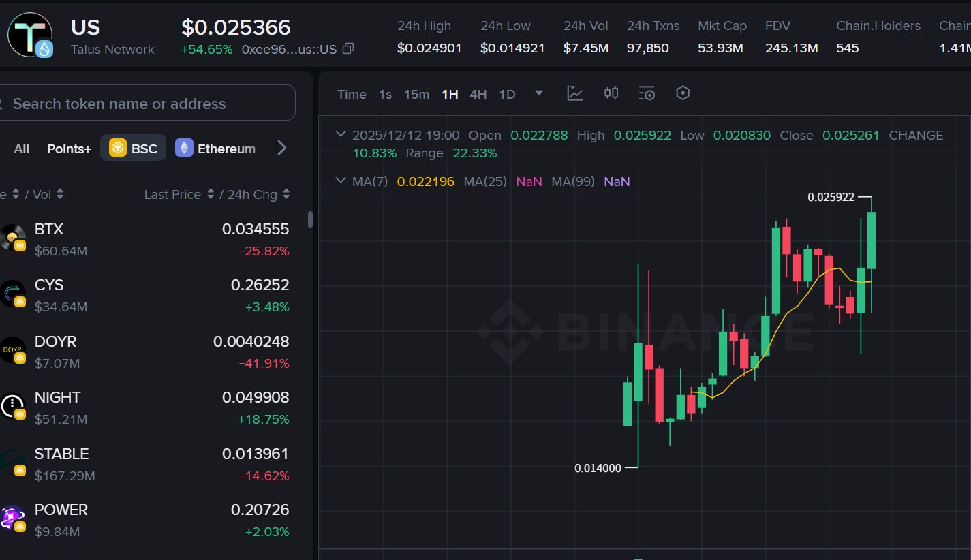Click the 24h High label
Image resolution: width=971 pixels, height=560 pixels.
tap(424, 26)
